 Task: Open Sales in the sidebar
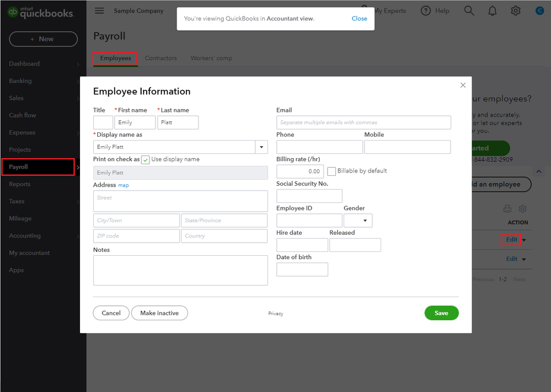point(16,98)
